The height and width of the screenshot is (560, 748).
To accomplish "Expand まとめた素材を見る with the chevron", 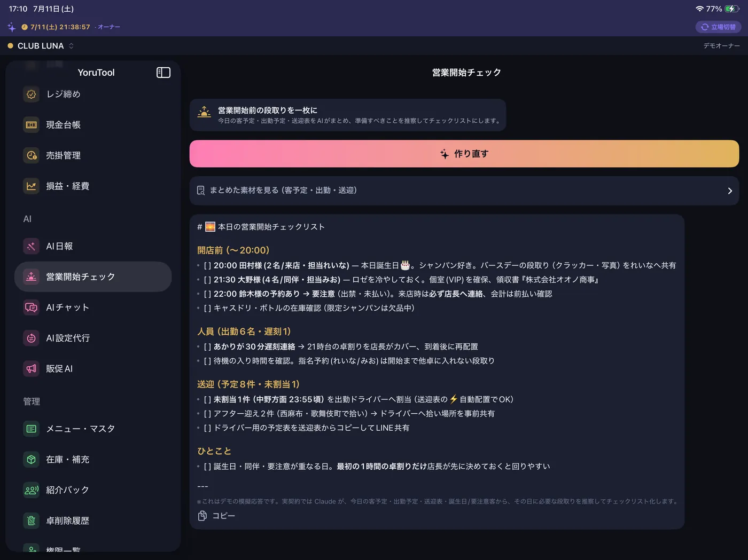I will point(730,191).
